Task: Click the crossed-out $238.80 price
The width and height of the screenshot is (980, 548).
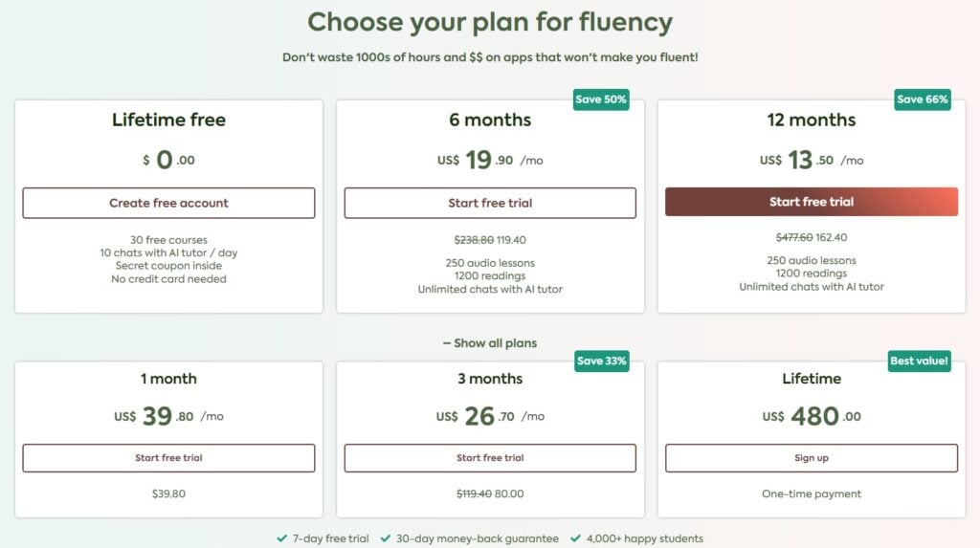Action: (x=472, y=241)
